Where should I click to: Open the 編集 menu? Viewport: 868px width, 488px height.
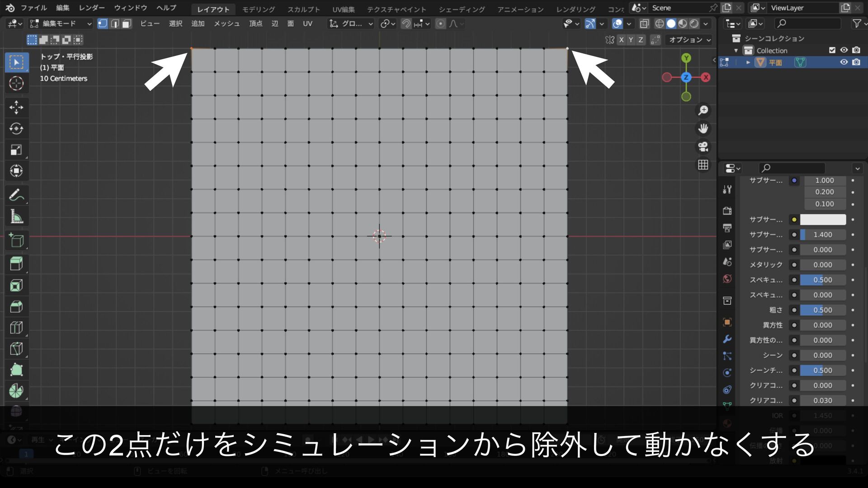click(x=63, y=8)
